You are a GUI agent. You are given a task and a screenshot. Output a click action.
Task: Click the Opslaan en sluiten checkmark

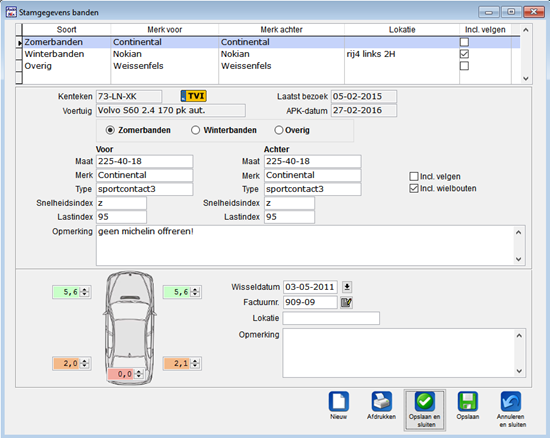click(424, 401)
